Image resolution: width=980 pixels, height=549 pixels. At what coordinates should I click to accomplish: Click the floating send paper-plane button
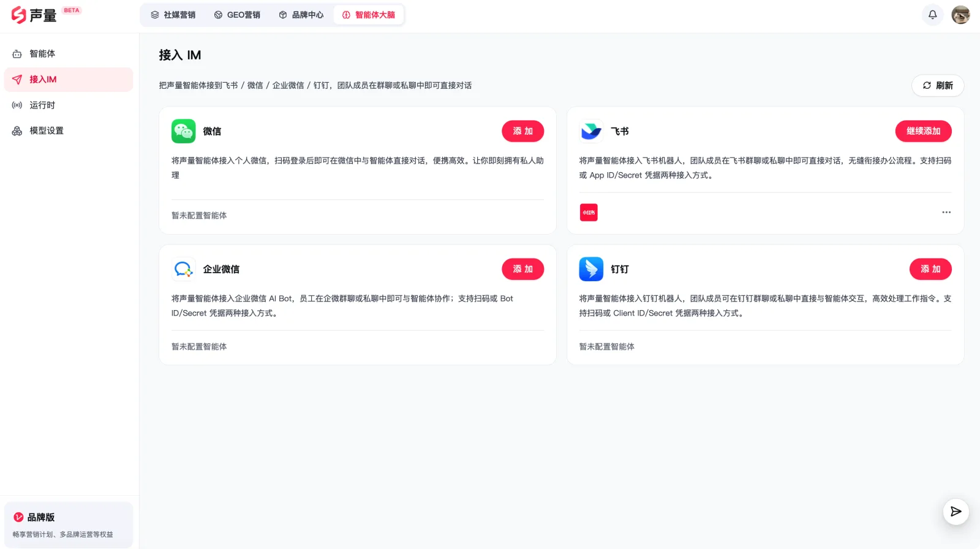956,512
